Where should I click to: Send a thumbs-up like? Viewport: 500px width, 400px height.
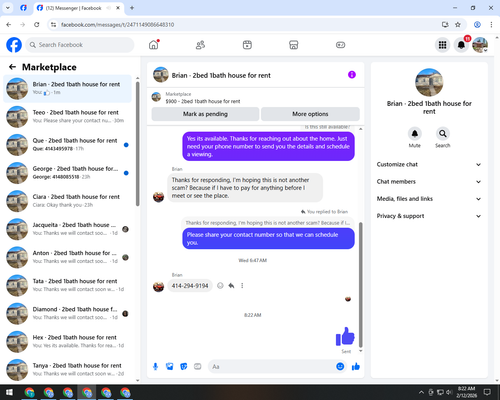(x=356, y=367)
